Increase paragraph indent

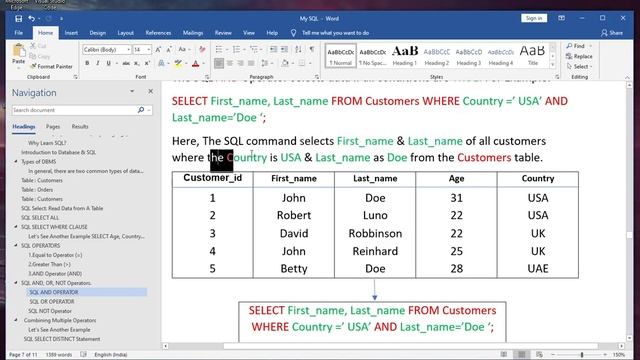tap(284, 49)
